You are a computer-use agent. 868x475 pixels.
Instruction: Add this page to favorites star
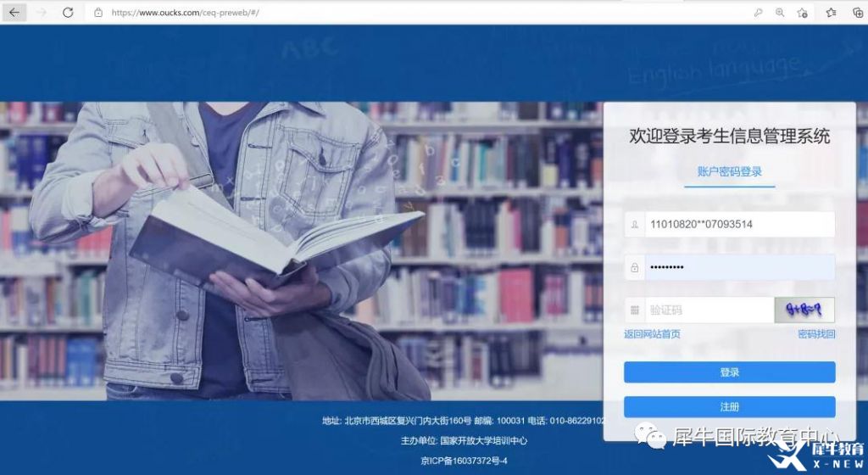click(x=802, y=13)
